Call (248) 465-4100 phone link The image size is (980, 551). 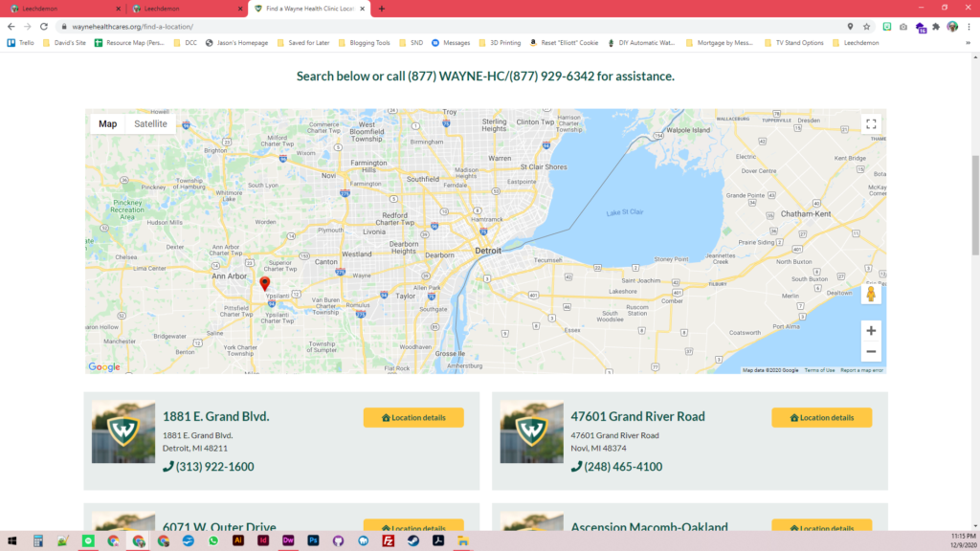[x=617, y=467]
